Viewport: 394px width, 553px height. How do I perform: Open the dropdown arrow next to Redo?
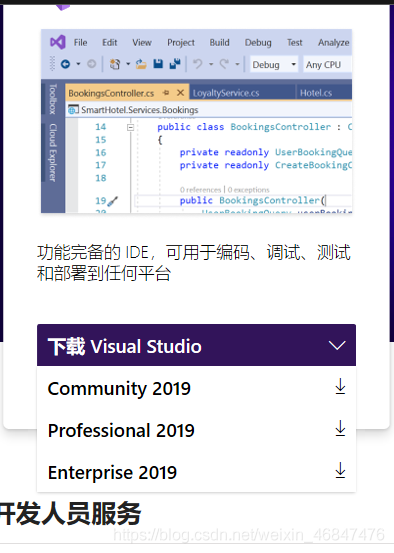237,64
